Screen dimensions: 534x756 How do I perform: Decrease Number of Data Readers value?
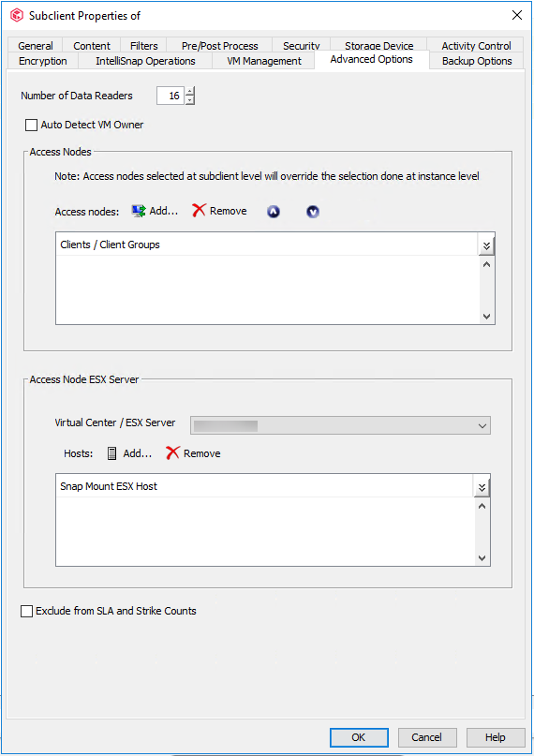190,100
